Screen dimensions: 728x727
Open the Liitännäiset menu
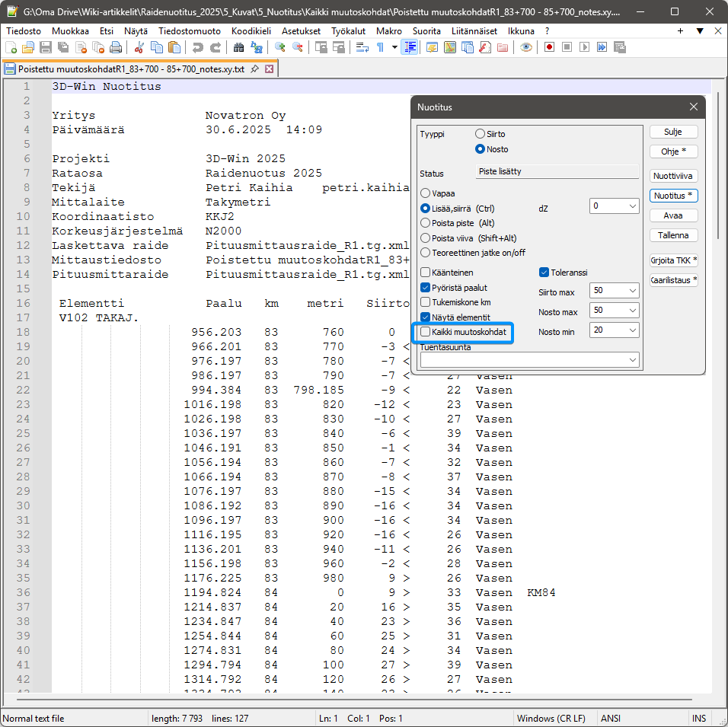click(x=474, y=31)
